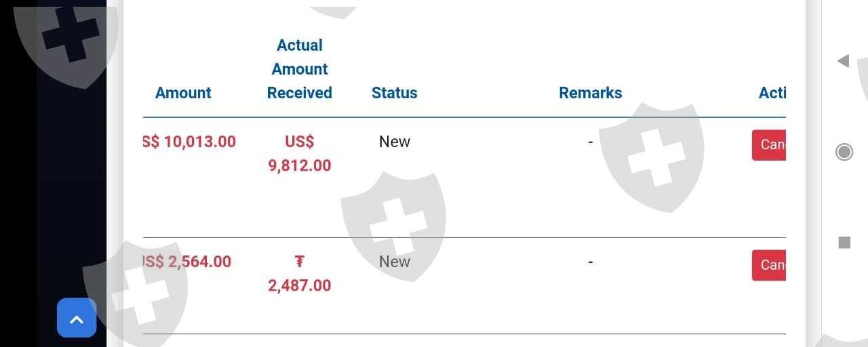Cancel the US$ 10,013.00 transaction
Viewport: 868px width, 347px height.
(x=770, y=145)
